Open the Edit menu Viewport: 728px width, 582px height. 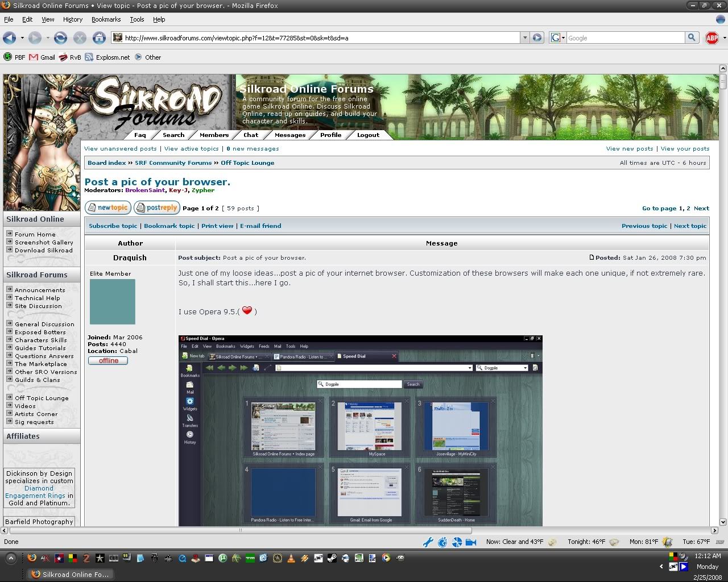click(27, 19)
